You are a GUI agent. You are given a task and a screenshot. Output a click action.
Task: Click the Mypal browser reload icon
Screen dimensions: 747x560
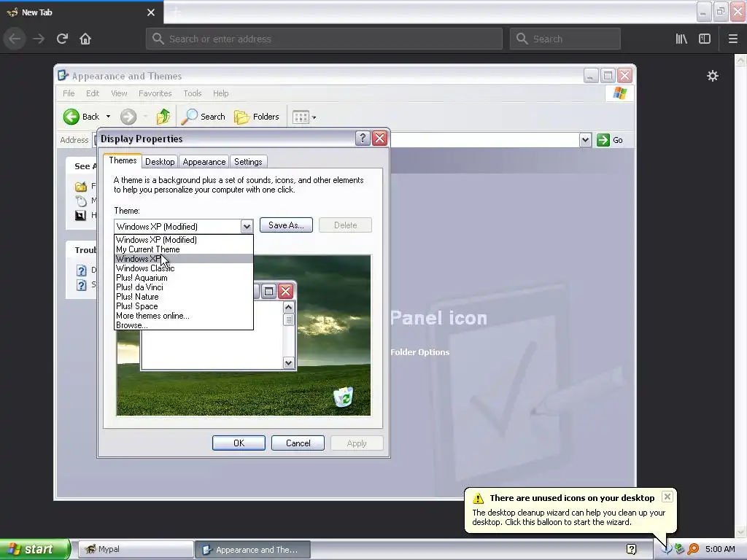coord(62,39)
